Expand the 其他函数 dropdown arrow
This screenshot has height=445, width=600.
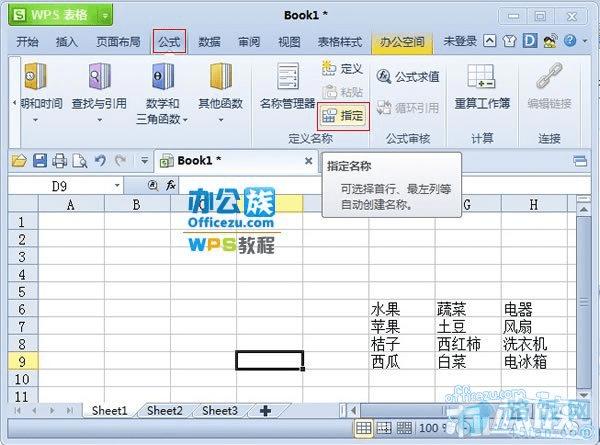click(221, 120)
